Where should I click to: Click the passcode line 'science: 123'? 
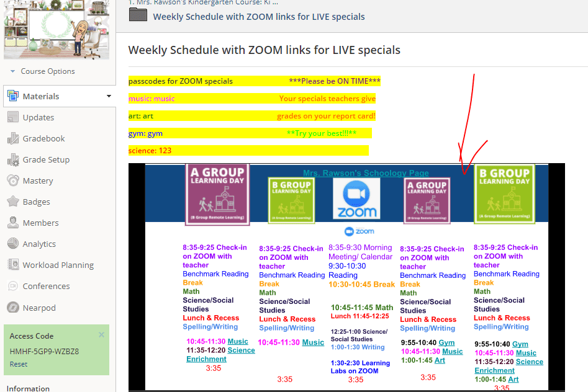click(x=150, y=151)
